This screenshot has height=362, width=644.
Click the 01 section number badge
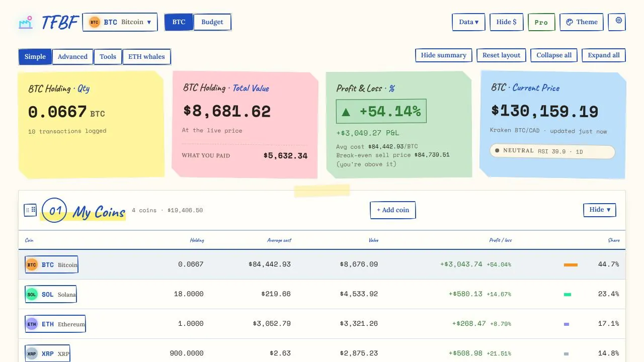(x=54, y=210)
